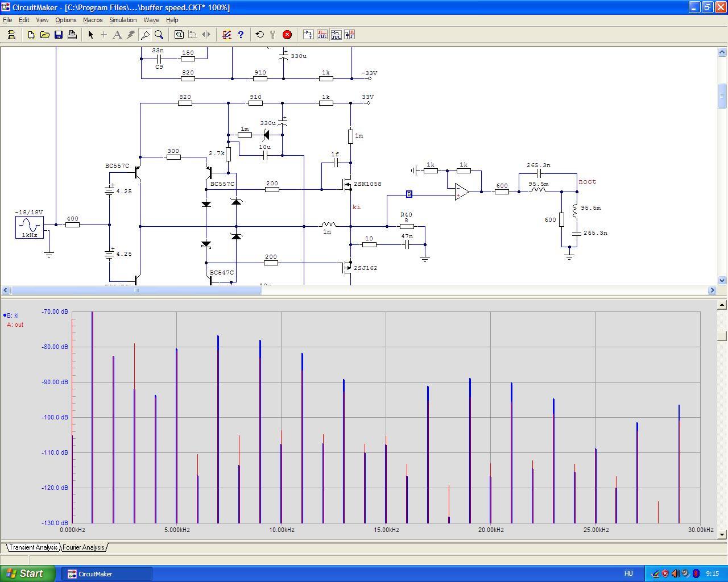Click the Open folder toolbar icon

pyautogui.click(x=45, y=35)
